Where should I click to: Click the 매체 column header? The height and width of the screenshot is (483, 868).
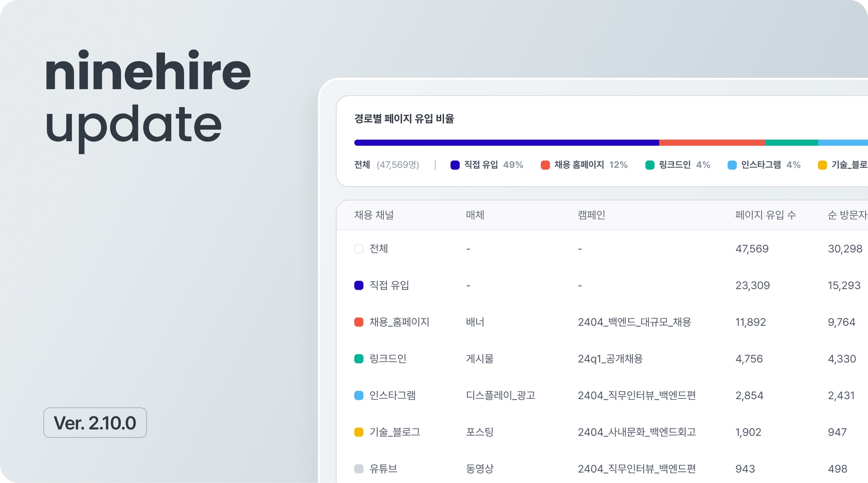pos(475,215)
